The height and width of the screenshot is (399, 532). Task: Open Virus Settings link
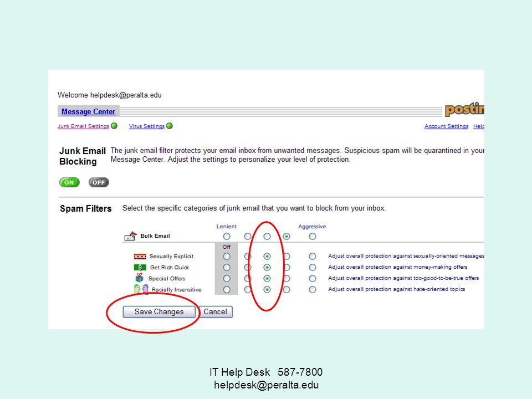[x=146, y=126]
